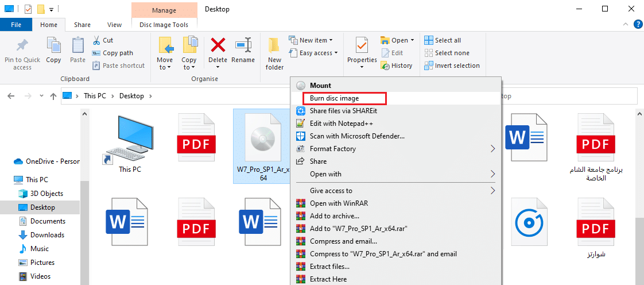Click the Delete icon in ribbon
This screenshot has width=644, height=285.
tap(218, 46)
